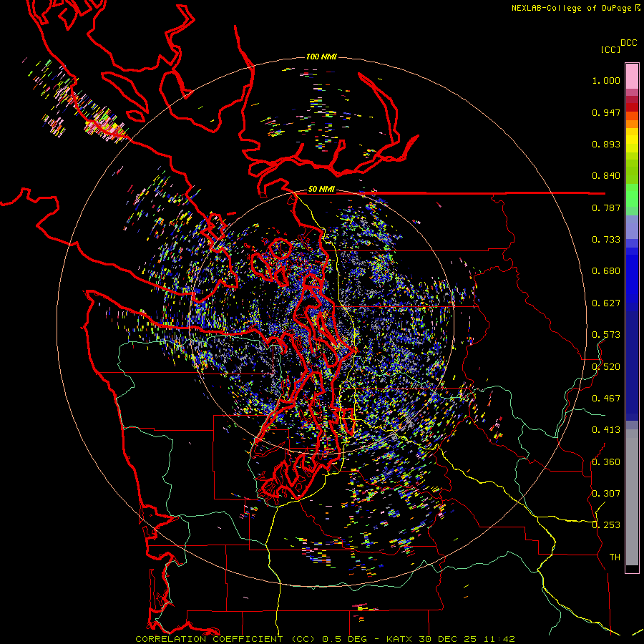Pick the light pink swatch on the color bar

click(632, 76)
